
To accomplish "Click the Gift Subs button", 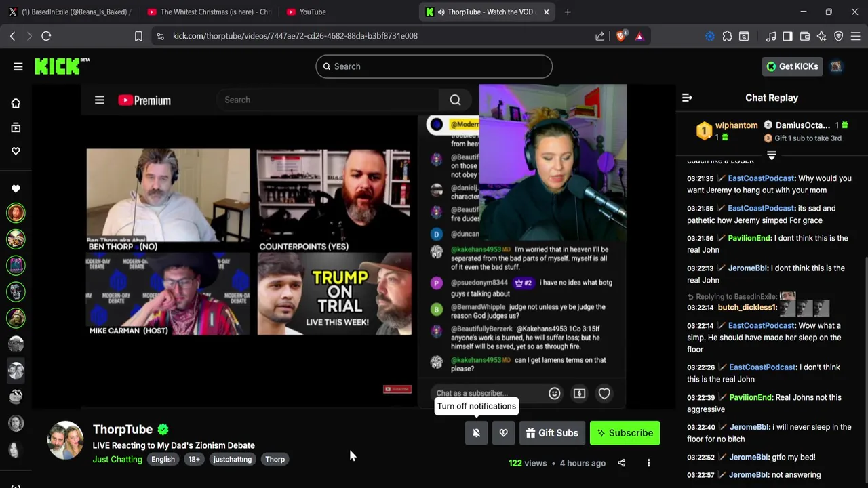I will click(552, 433).
